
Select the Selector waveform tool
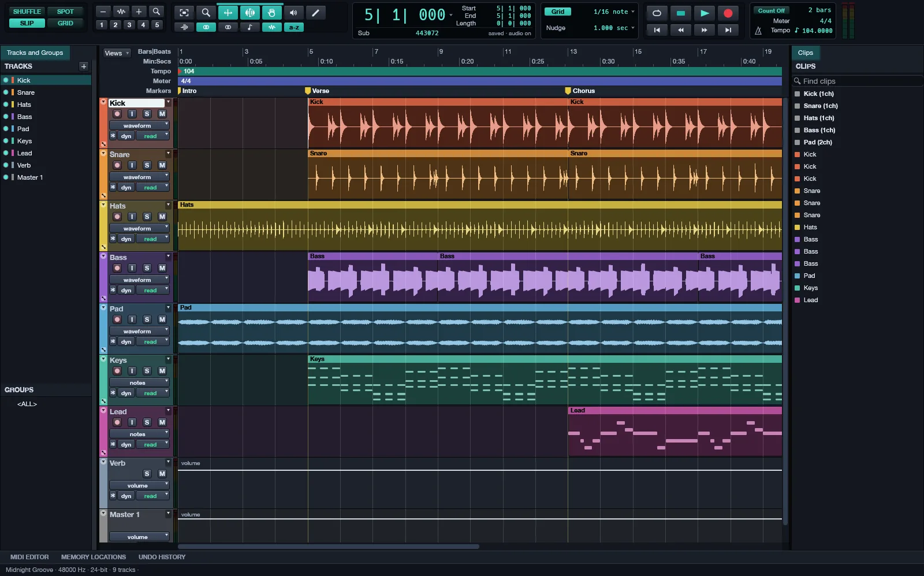click(x=249, y=13)
